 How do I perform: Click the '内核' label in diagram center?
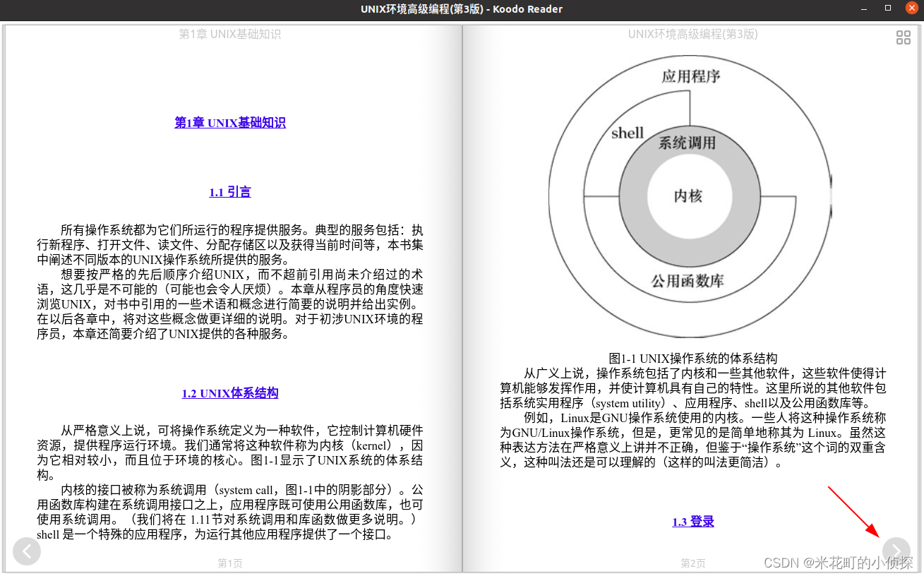pos(688,196)
